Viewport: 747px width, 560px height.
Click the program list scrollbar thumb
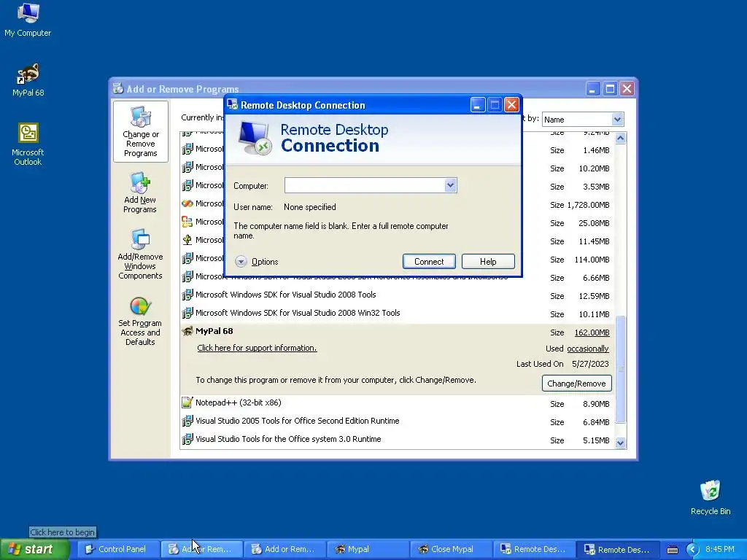pyautogui.click(x=620, y=369)
